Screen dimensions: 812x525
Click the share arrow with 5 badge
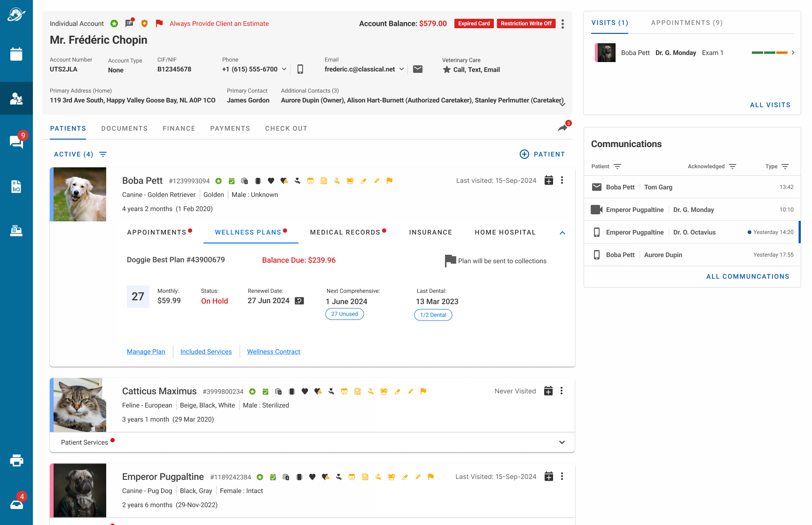[x=562, y=128]
